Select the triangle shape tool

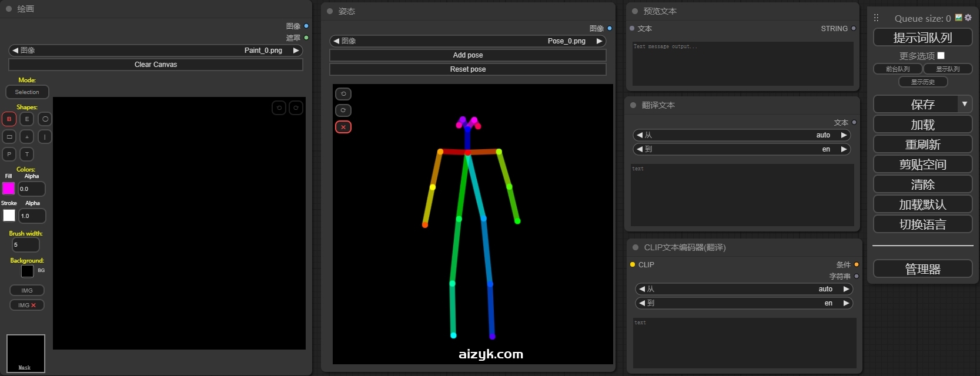(x=27, y=137)
